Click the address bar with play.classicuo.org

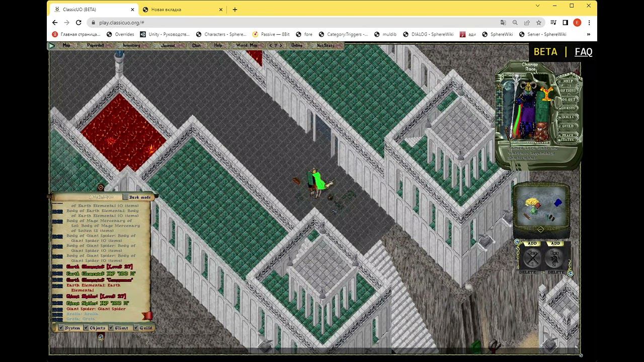point(292,23)
